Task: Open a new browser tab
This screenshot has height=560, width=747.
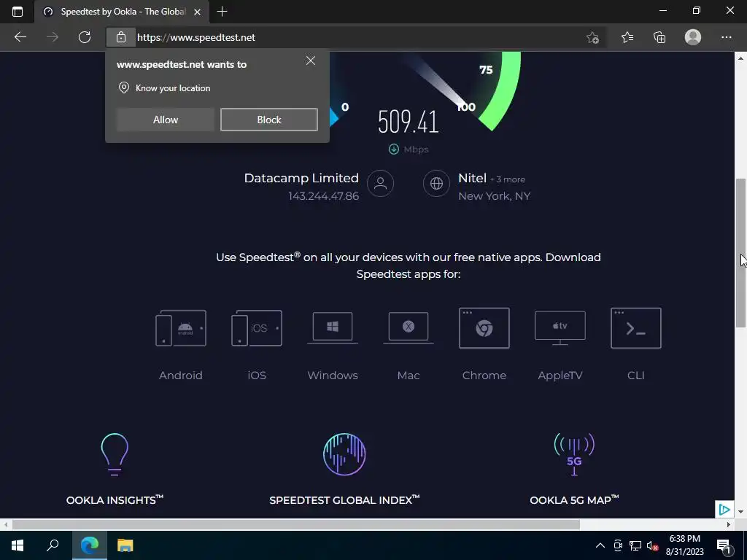Action: point(222,12)
